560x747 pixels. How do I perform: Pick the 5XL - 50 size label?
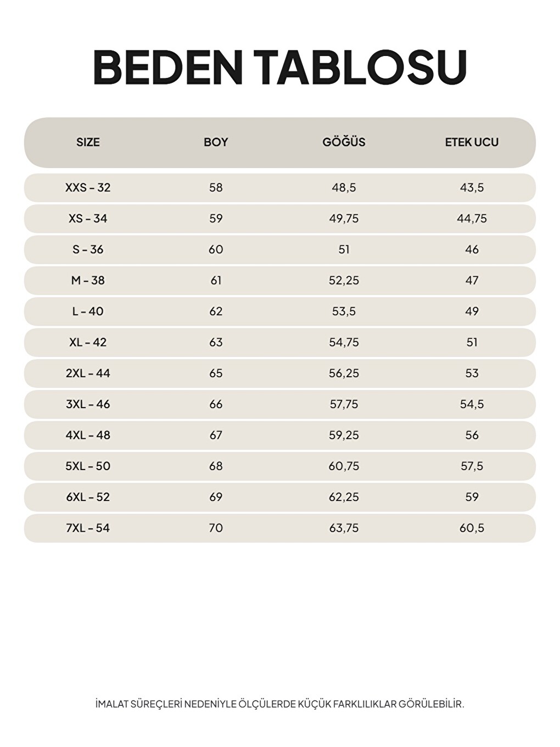[x=88, y=466]
